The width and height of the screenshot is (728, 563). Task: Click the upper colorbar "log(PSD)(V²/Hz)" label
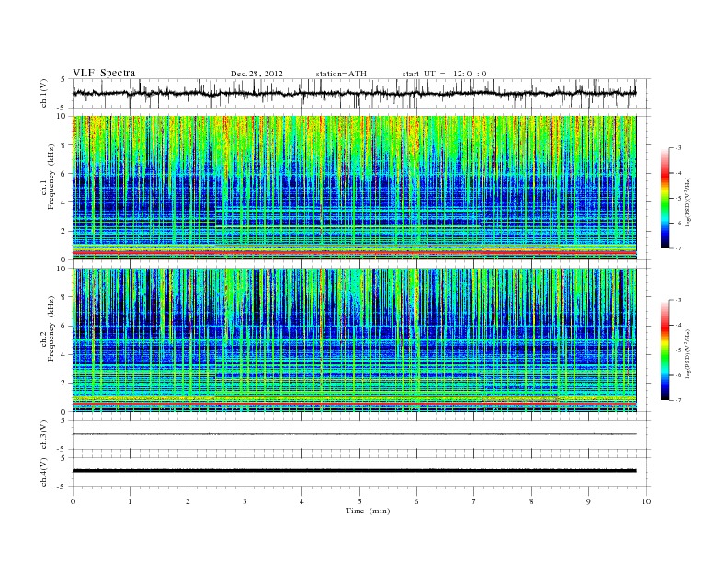(688, 201)
